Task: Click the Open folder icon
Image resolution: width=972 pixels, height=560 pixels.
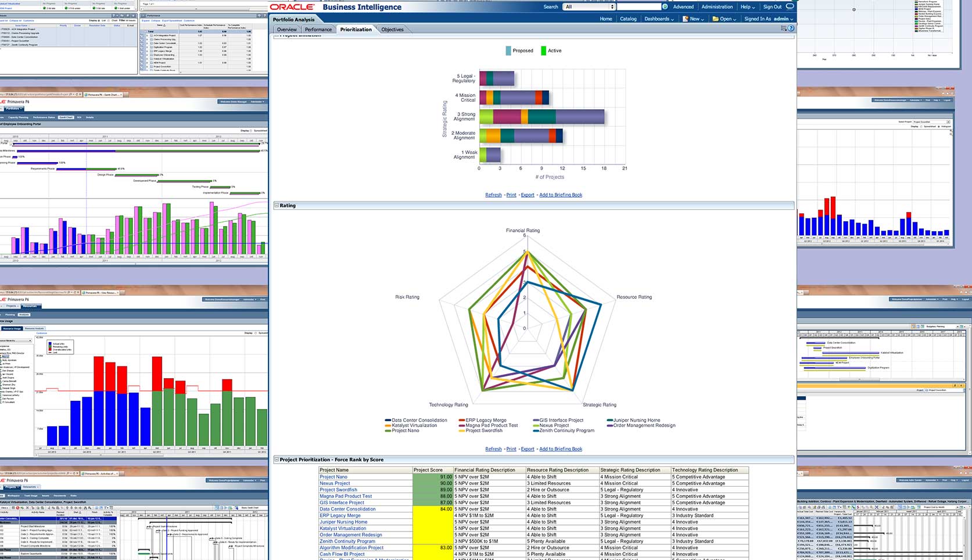Action: pos(716,19)
